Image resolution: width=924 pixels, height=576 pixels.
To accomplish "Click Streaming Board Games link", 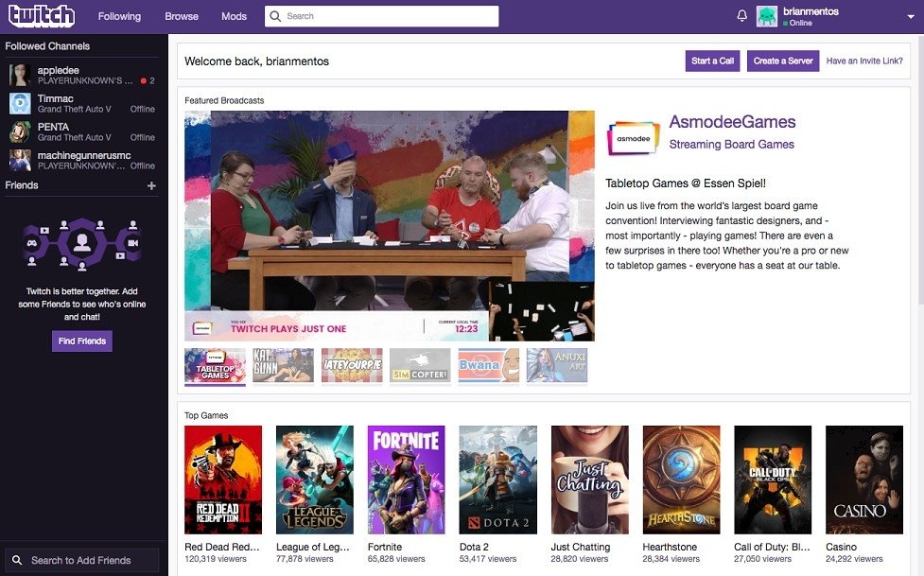I will tap(731, 145).
